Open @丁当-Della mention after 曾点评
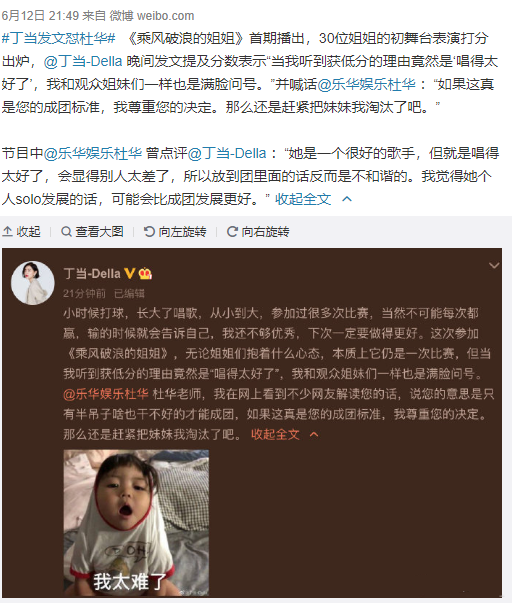Image resolution: width=512 pixels, height=603 pixels. point(227,153)
